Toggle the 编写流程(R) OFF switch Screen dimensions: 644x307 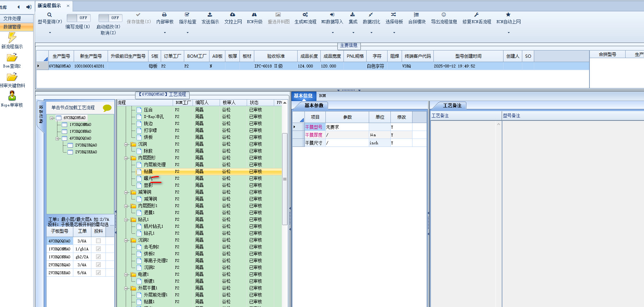point(78,18)
